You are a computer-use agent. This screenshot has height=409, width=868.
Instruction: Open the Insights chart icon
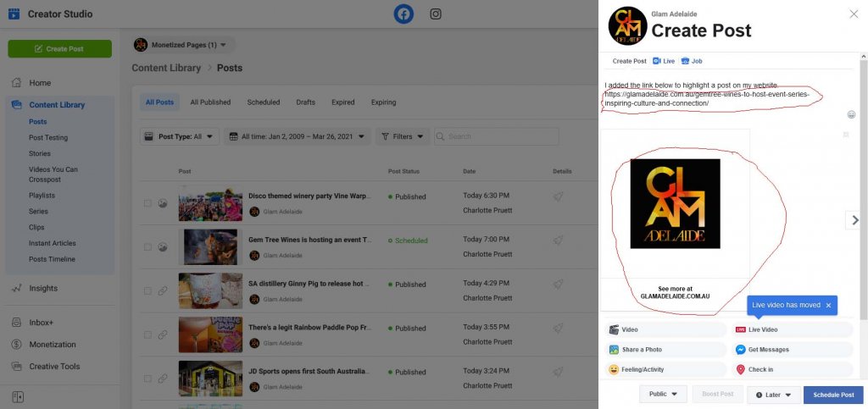(x=17, y=288)
